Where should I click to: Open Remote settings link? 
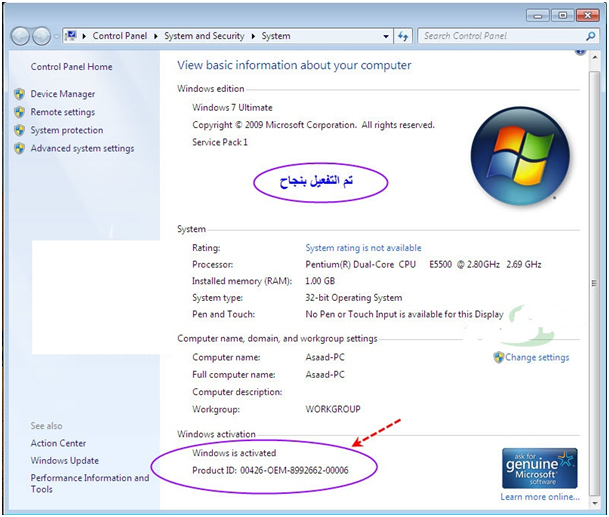pos(63,112)
